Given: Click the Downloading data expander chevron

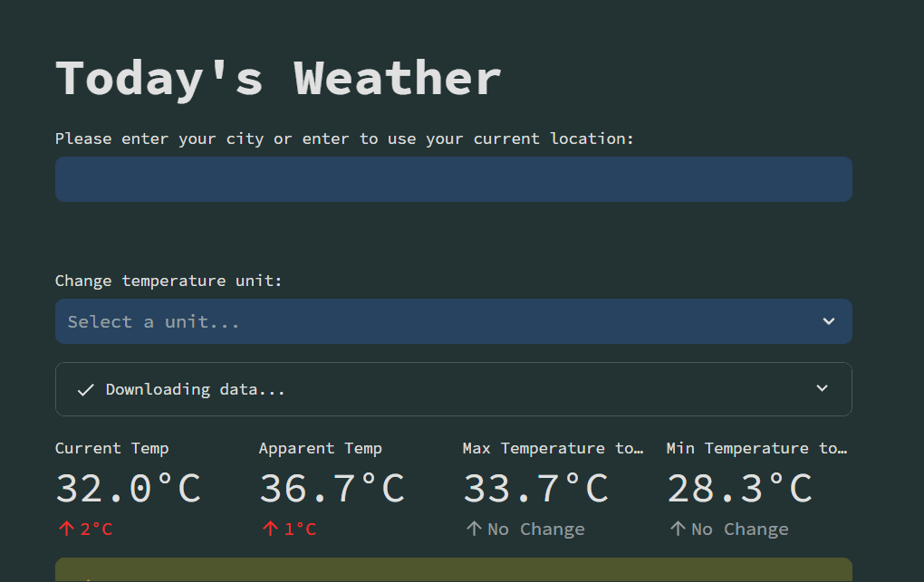Looking at the screenshot, I should click(x=822, y=389).
